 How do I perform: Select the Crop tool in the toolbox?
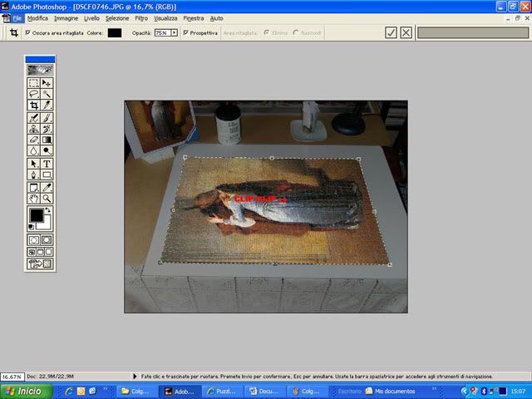pos(33,106)
